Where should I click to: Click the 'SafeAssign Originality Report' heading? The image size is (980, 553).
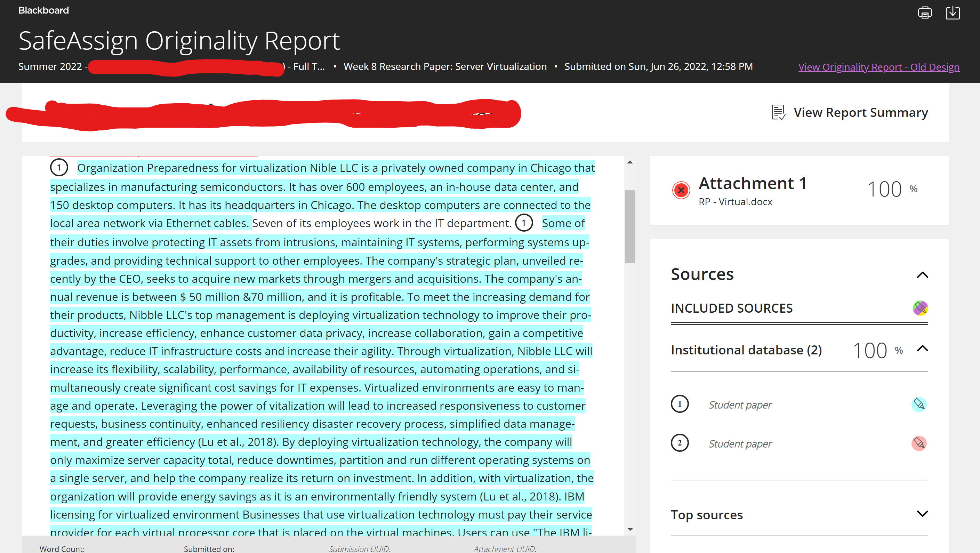click(x=179, y=41)
